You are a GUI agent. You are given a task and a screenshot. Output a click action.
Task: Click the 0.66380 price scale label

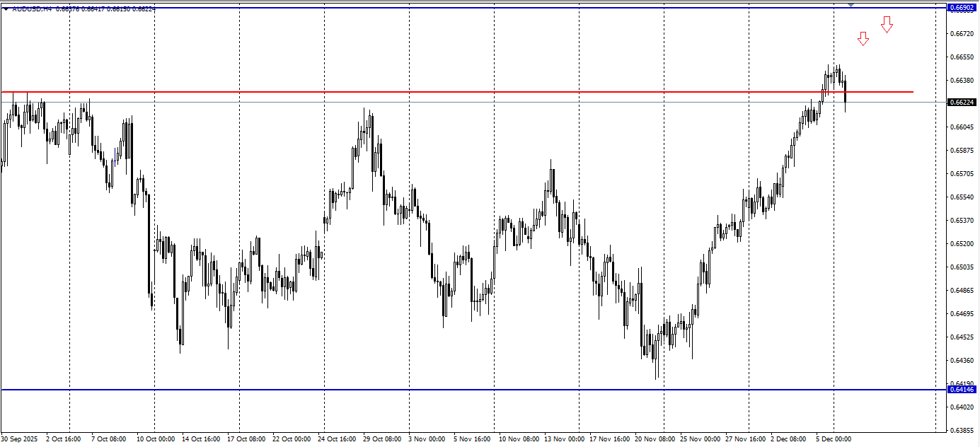pos(963,80)
